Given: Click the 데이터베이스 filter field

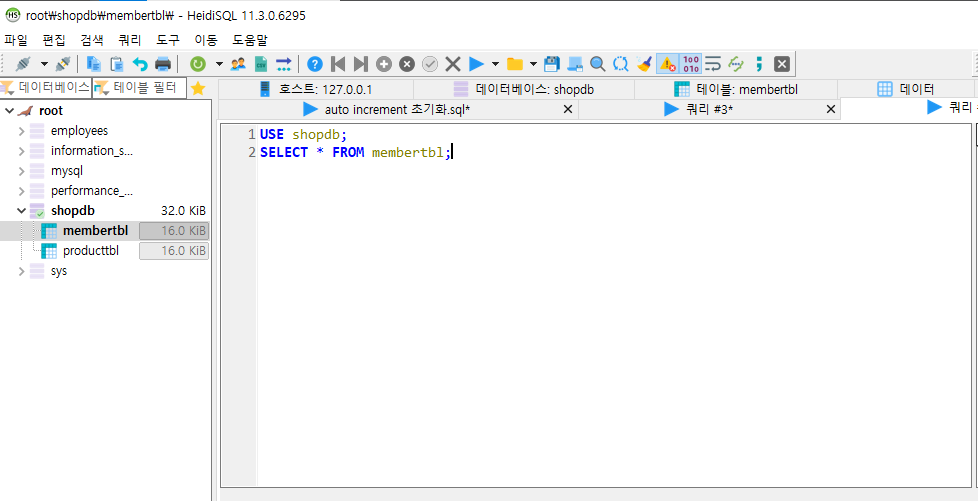Looking at the screenshot, I should pos(46,88).
